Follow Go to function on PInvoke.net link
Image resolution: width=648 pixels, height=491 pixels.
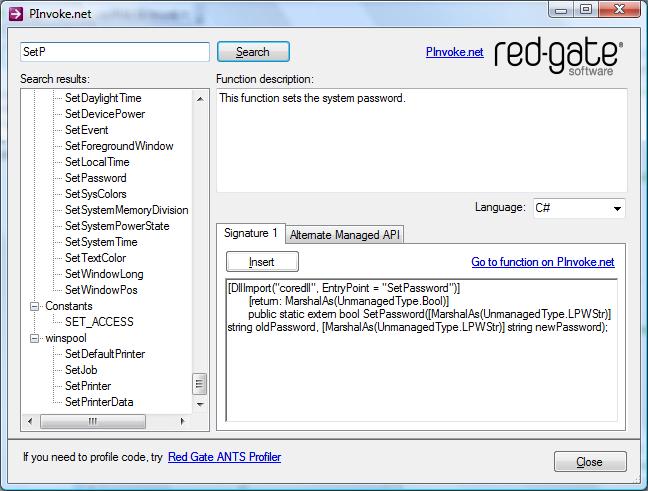[x=542, y=263]
